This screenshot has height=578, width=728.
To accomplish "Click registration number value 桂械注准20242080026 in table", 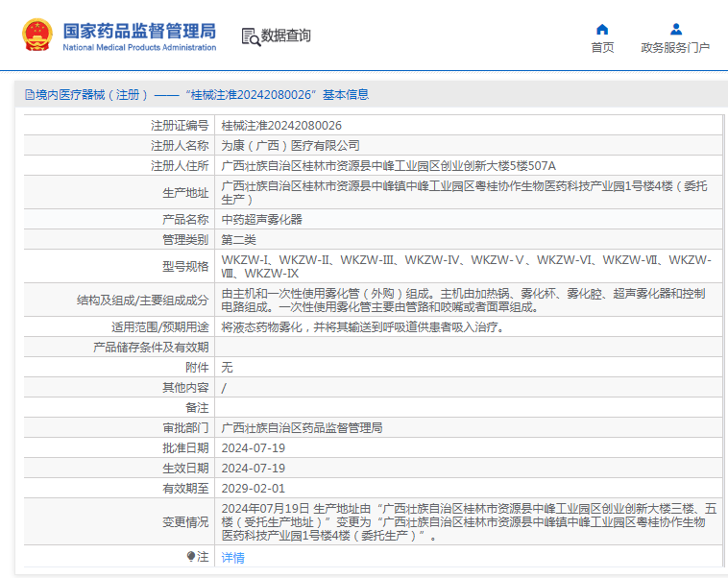I will click(281, 125).
